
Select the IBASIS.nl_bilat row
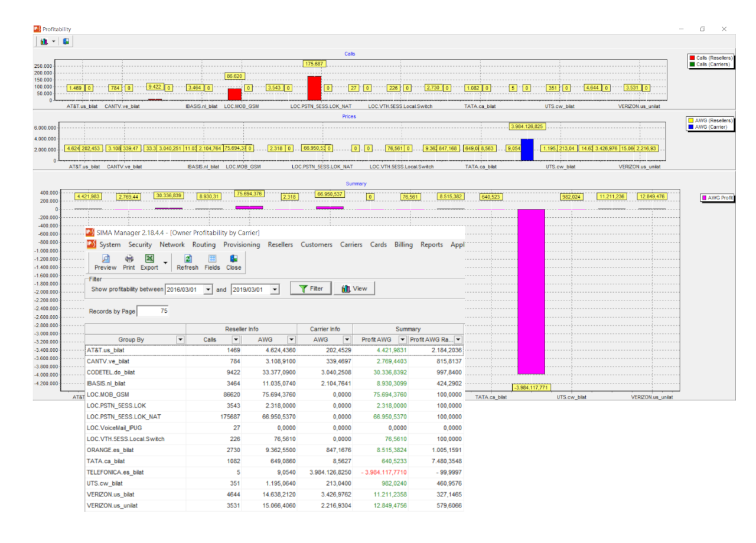coord(274,384)
